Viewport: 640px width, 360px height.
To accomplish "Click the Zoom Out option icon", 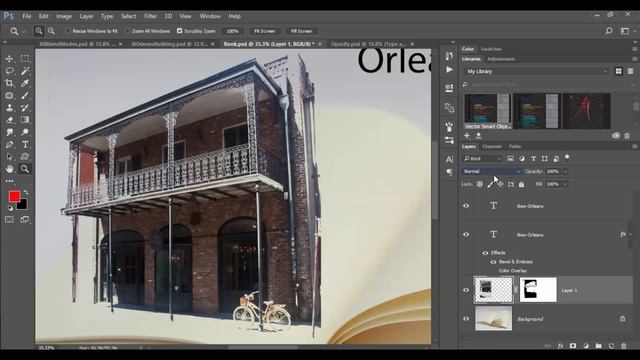I will point(51,31).
